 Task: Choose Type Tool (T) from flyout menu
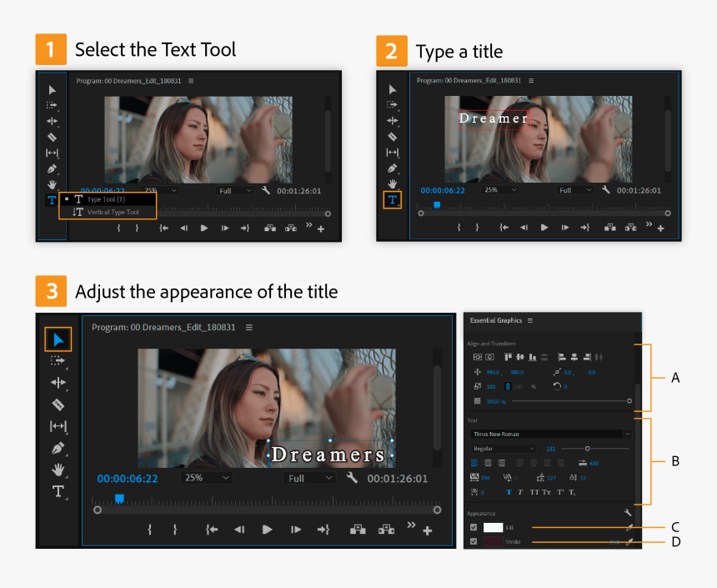108,199
